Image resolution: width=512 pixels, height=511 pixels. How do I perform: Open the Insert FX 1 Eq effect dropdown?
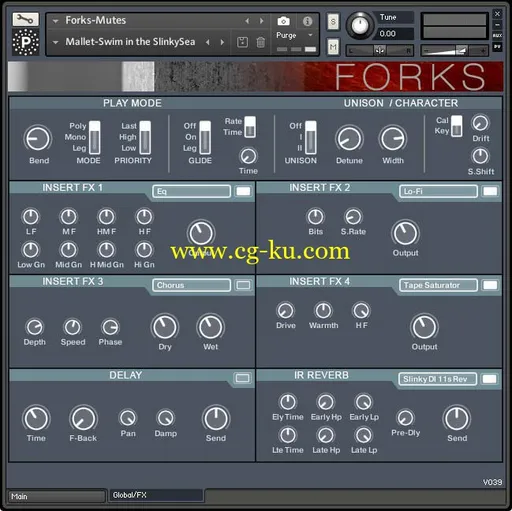(191, 191)
